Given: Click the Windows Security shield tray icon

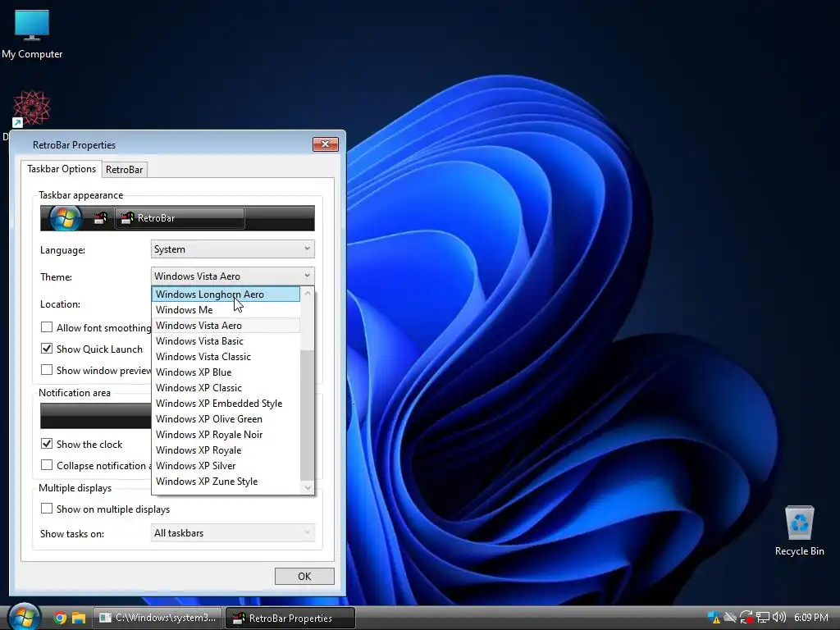Looking at the screenshot, I should point(714,618).
